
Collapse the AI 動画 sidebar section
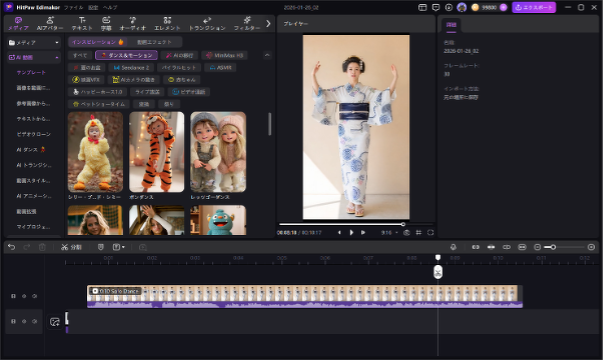click(57, 57)
